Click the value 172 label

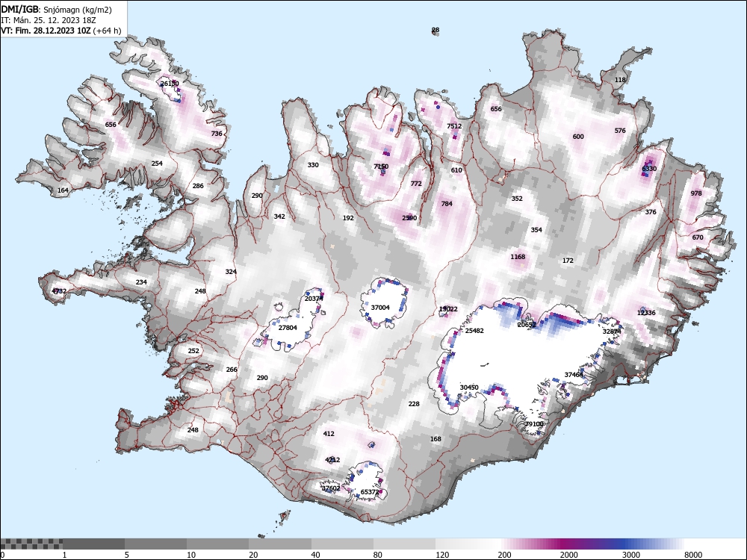click(x=568, y=261)
